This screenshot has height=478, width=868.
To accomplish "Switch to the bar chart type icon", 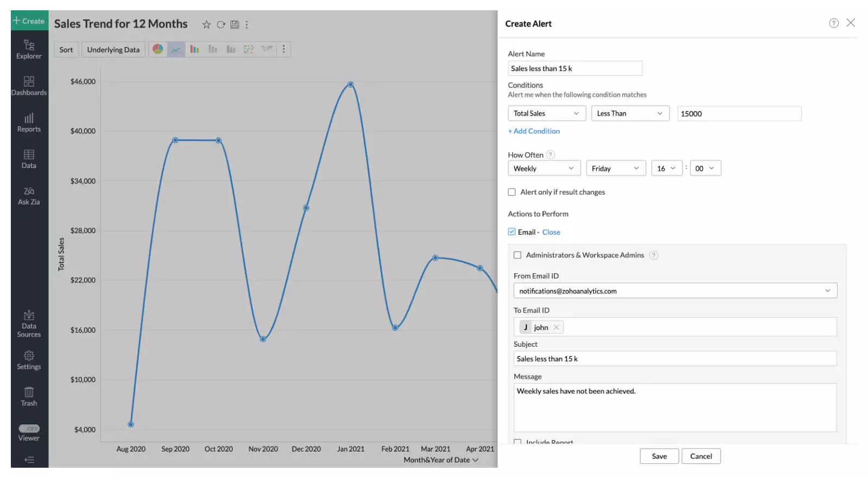I will pyautogui.click(x=194, y=49).
